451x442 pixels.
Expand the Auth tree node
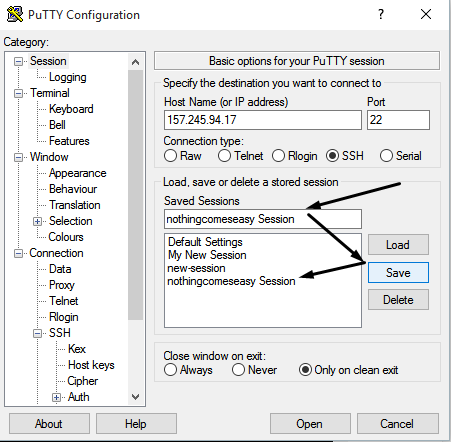[x=56, y=397]
